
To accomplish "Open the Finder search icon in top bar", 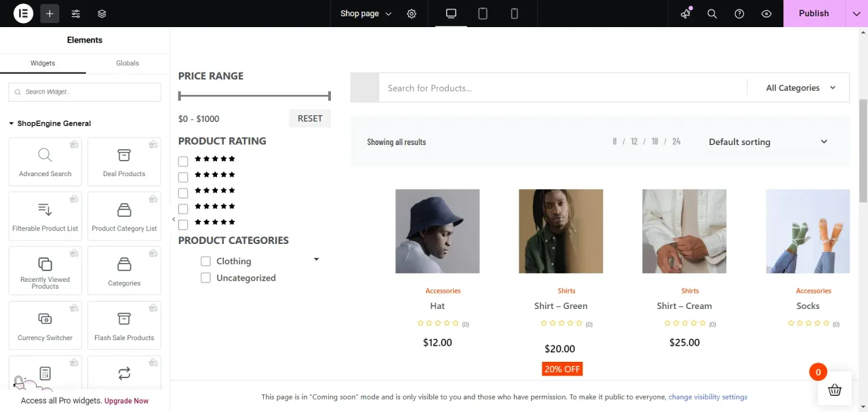I will pos(712,14).
